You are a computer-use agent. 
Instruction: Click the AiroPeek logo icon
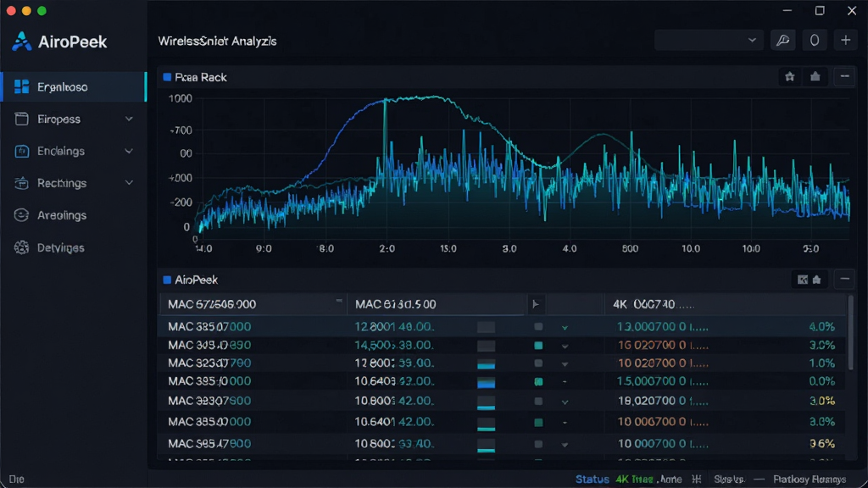(x=21, y=42)
